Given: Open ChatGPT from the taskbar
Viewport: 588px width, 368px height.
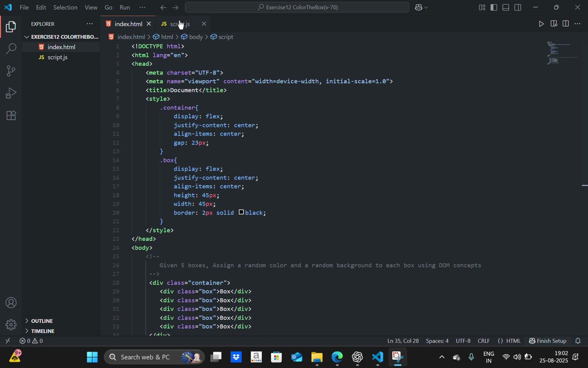Looking at the screenshot, I should point(357,357).
